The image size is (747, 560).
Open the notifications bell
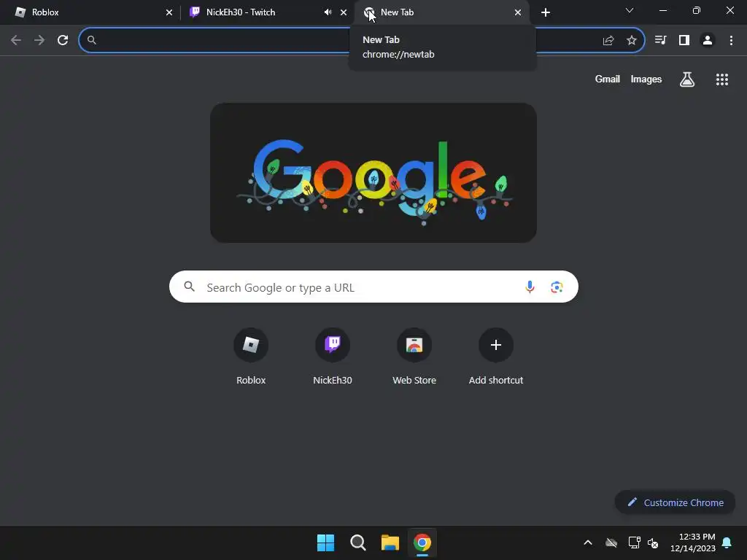coord(727,542)
